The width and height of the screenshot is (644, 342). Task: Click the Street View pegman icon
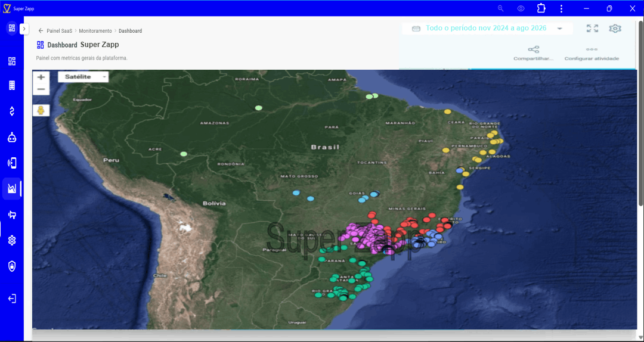[41, 110]
